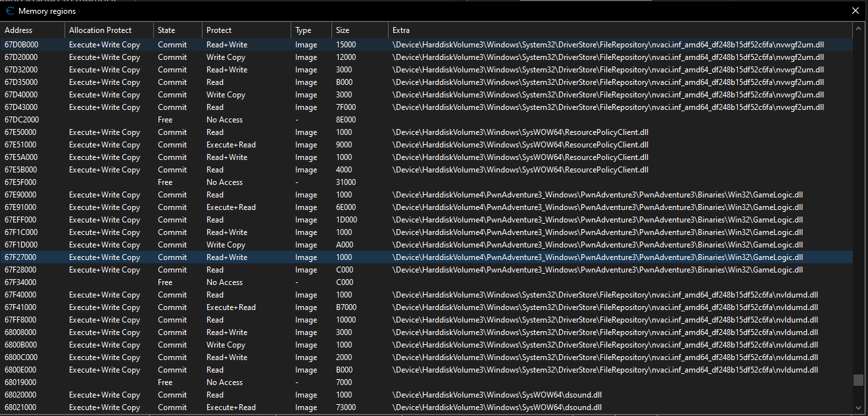Sort by the Protect column header
This screenshot has height=416, width=868.
(247, 30)
